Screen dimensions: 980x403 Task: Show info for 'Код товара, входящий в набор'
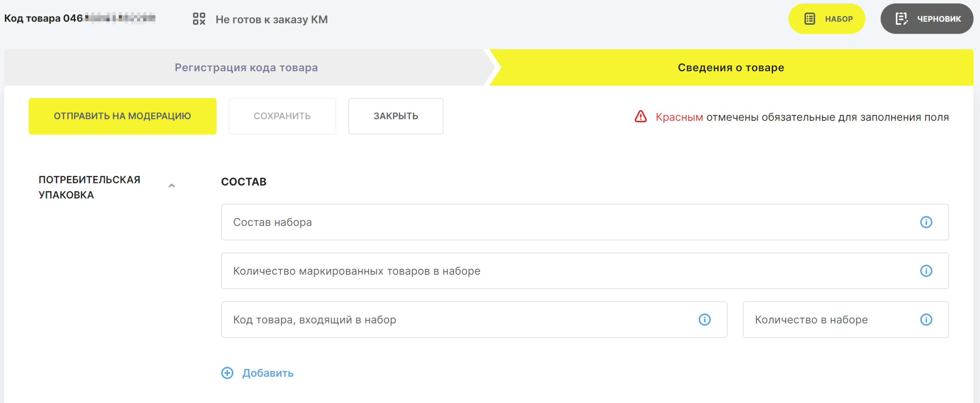click(704, 319)
